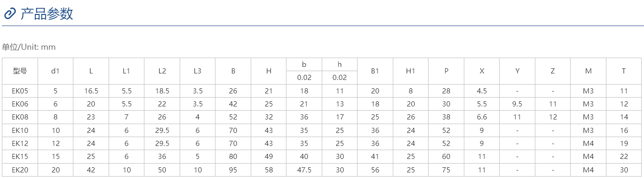Select the 6.6 value in EK08 row
Screen dimensions: 644x178
tap(482, 118)
